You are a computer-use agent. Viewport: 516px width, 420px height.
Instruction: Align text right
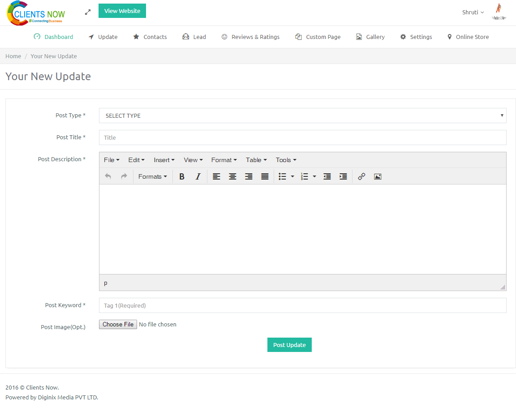(249, 176)
